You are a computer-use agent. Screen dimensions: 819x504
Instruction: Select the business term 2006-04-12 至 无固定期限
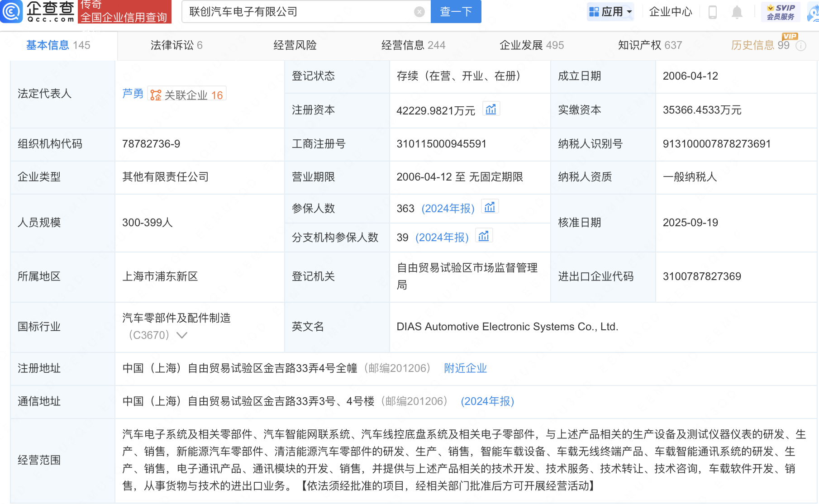tap(460, 177)
